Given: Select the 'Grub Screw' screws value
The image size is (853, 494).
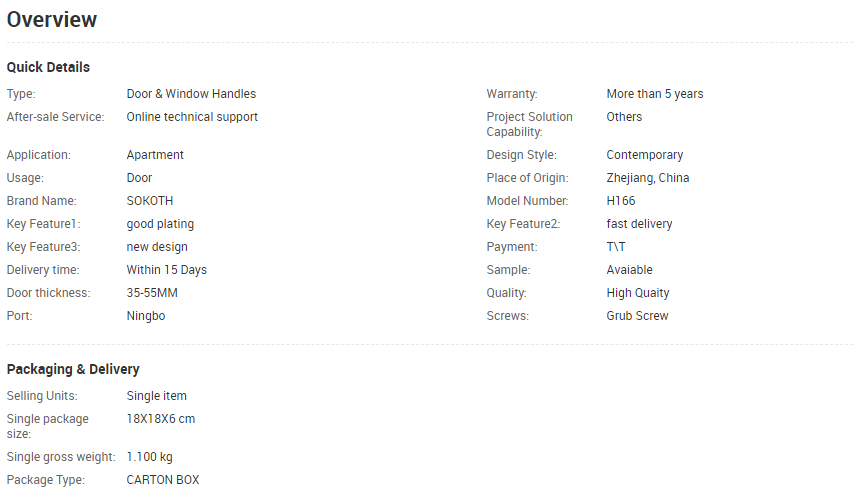Looking at the screenshot, I should (x=637, y=316).
